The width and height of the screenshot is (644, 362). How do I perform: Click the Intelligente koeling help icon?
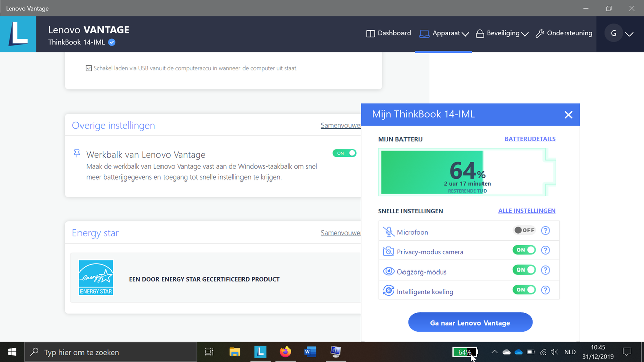[x=545, y=290]
